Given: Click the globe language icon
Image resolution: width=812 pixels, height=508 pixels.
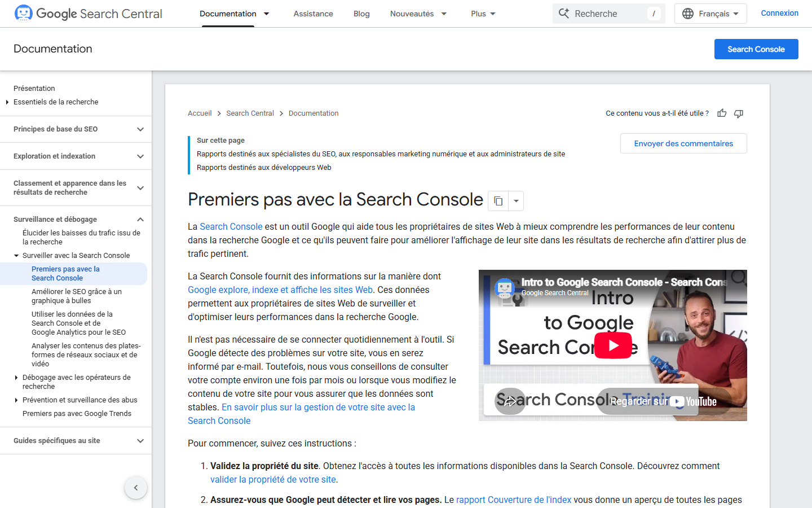Looking at the screenshot, I should (x=688, y=14).
